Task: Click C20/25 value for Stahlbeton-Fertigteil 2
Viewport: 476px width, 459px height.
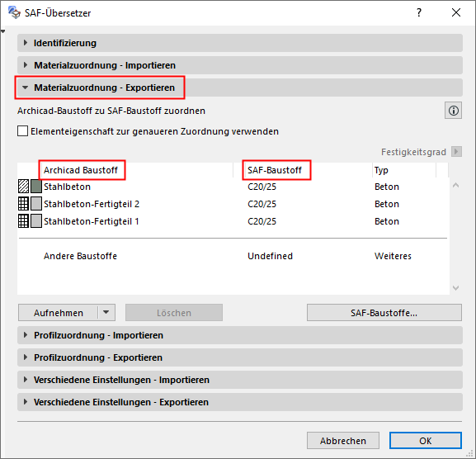Action: tap(262, 204)
